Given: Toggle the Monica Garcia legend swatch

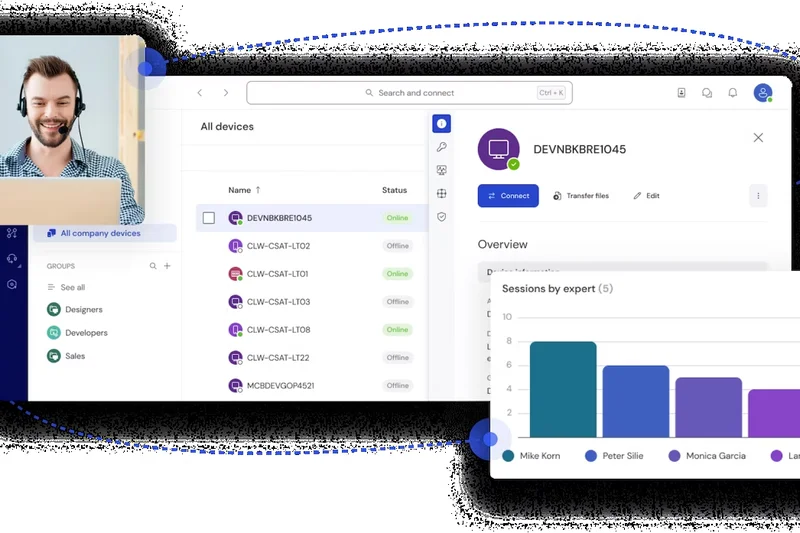Looking at the screenshot, I should 674,456.
